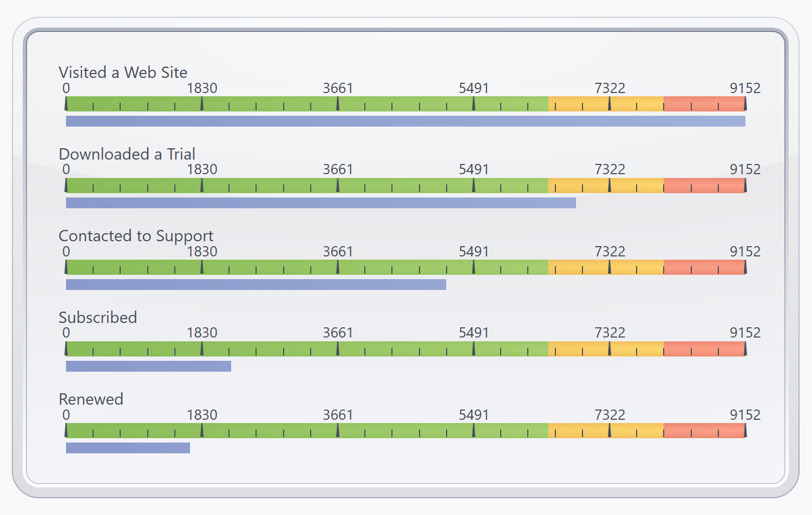Screen dimensions: 812x515
Task: Click green range of Contacted to Support scale
Action: (306, 267)
